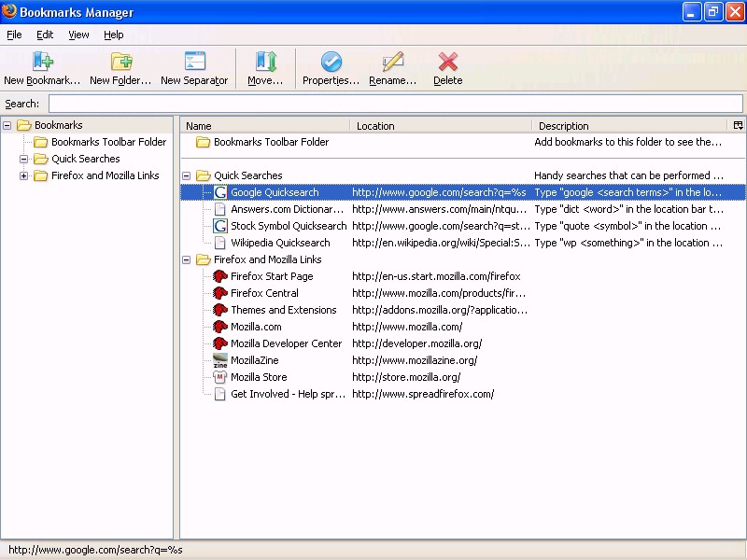Click the Answers.com Dictionary page icon
Image resolution: width=747 pixels, height=560 pixels.
220,209
